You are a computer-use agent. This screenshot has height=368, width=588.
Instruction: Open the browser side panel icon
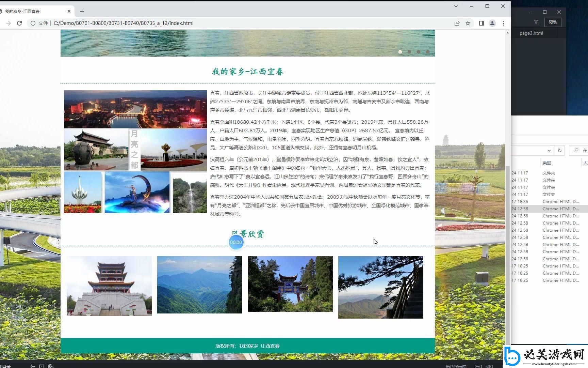[x=481, y=23]
